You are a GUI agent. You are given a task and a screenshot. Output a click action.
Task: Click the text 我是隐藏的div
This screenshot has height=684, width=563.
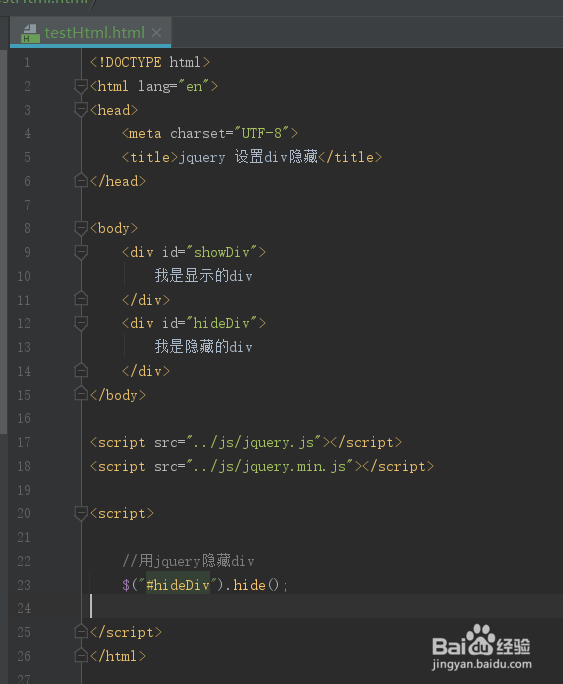point(204,347)
